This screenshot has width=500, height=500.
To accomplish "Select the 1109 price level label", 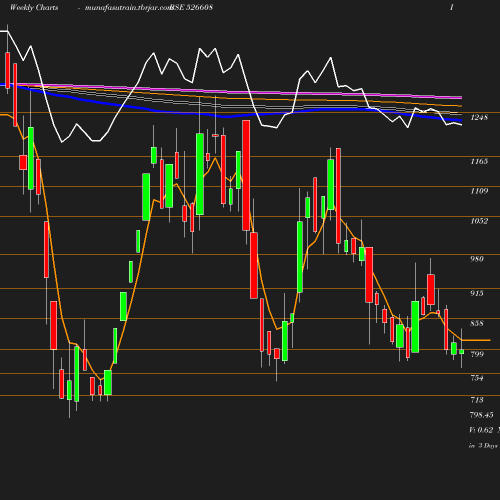I will [x=479, y=191].
